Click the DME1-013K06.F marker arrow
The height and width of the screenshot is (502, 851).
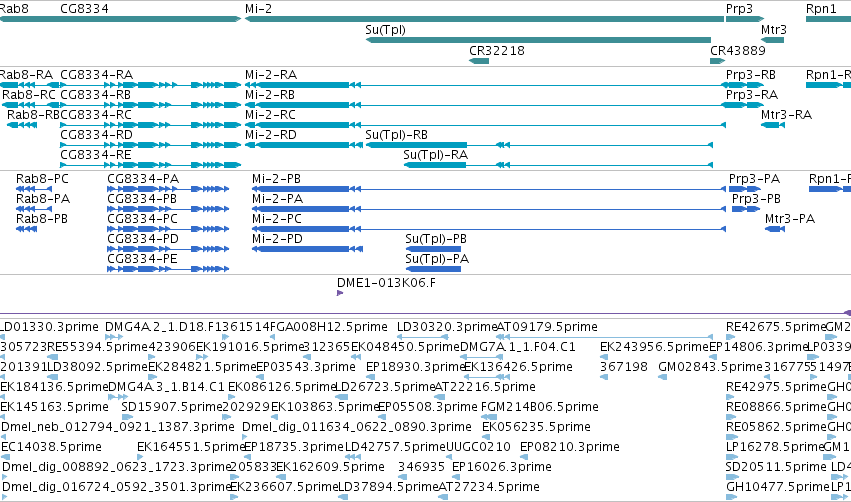point(340,293)
